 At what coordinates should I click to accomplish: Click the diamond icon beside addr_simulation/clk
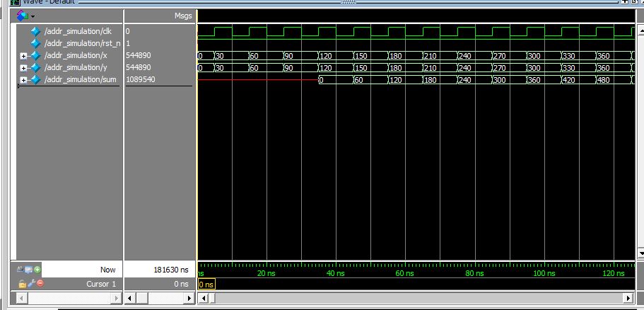pos(36,31)
